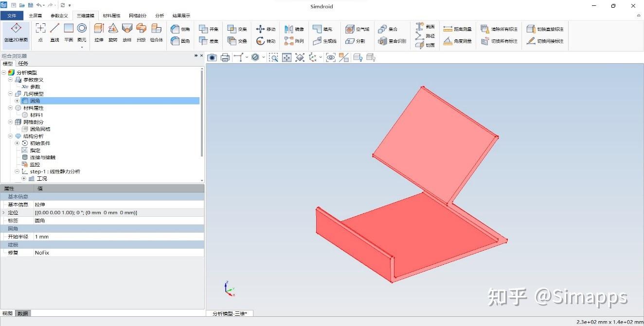644x326 pixels.
Task: Toggle 切换所有标注 to switch all annotations
Action: click(x=504, y=41)
